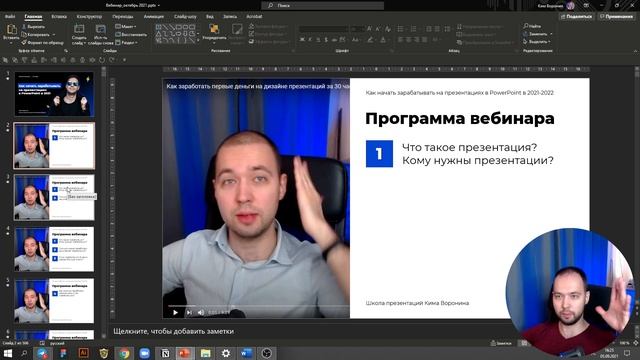
Task: Click the font color button
Action: point(382,40)
